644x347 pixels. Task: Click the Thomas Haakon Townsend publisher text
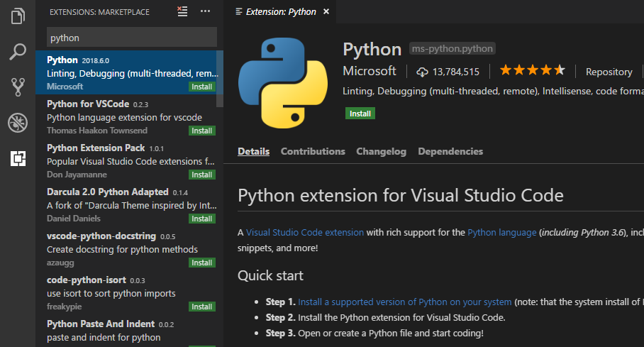tap(97, 131)
